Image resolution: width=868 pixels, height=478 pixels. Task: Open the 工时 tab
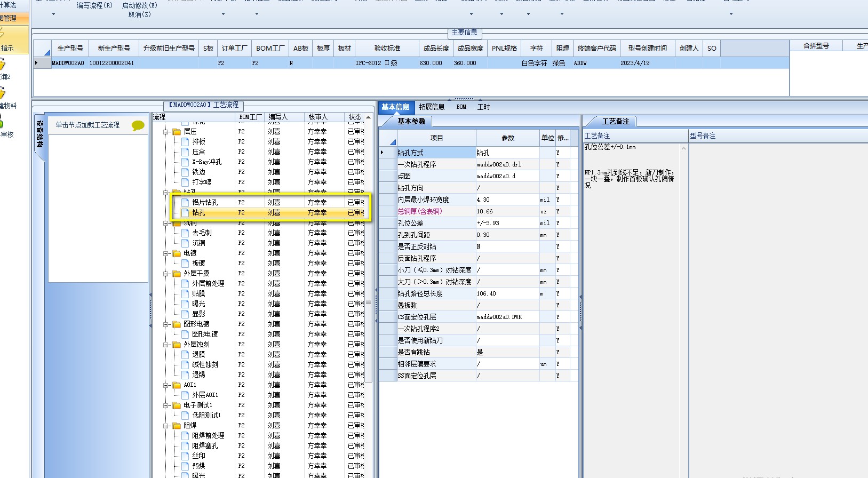(x=483, y=107)
